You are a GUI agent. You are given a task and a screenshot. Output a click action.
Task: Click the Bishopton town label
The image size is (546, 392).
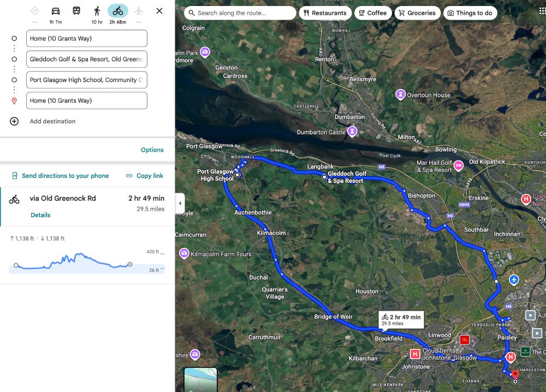pyautogui.click(x=422, y=195)
